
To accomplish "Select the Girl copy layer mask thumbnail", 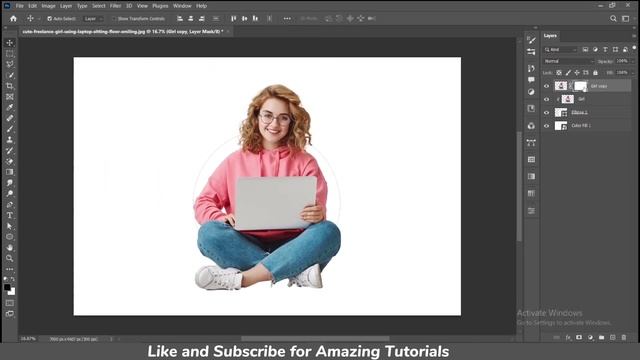I will (580, 86).
